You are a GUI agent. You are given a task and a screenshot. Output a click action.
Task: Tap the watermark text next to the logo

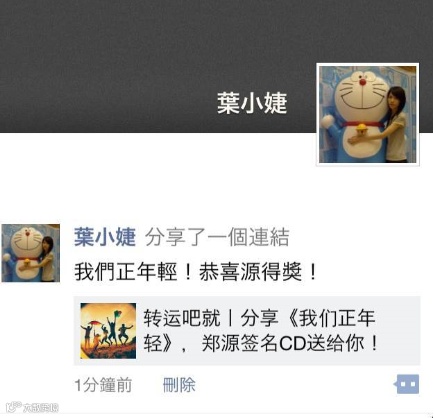[x=41, y=408]
